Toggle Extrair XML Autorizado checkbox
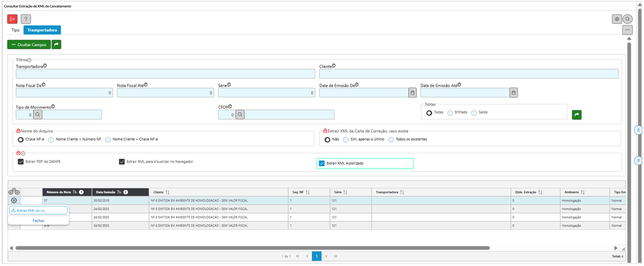Image resolution: width=644 pixels, height=266 pixels. (x=322, y=163)
